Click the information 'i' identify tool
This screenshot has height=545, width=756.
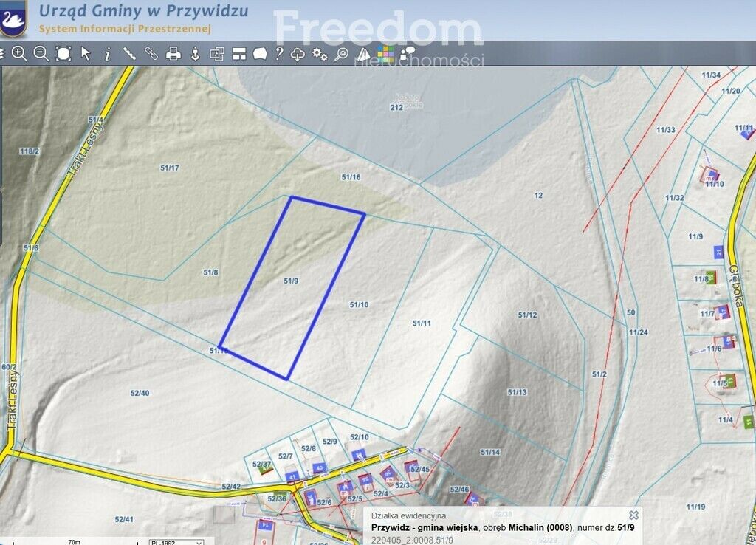(x=108, y=53)
